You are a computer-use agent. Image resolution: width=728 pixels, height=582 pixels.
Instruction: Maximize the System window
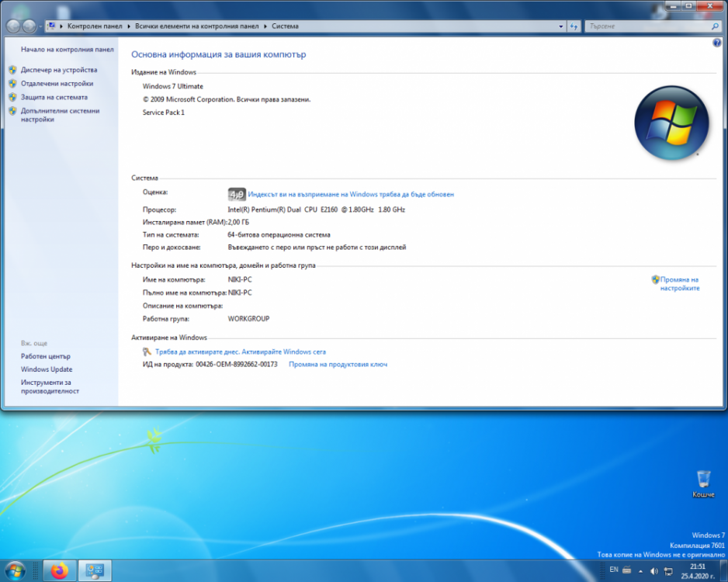click(x=688, y=6)
